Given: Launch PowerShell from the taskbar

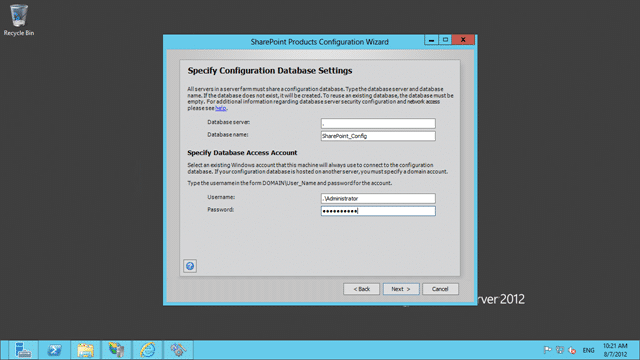Looking at the screenshot, I should coord(54,350).
